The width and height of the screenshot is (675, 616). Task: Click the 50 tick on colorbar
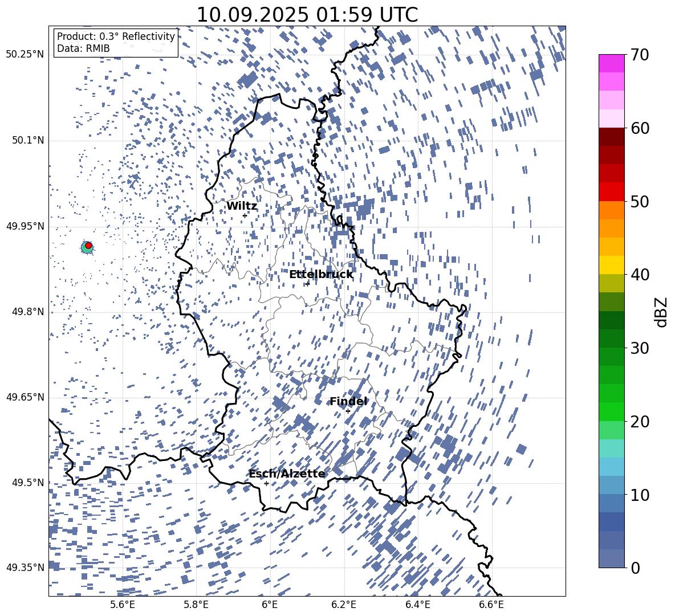[x=639, y=201]
